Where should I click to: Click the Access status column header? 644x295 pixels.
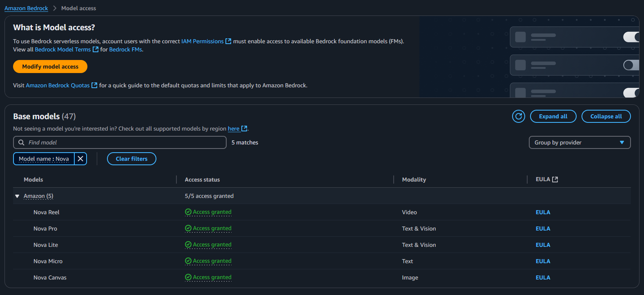(x=202, y=180)
